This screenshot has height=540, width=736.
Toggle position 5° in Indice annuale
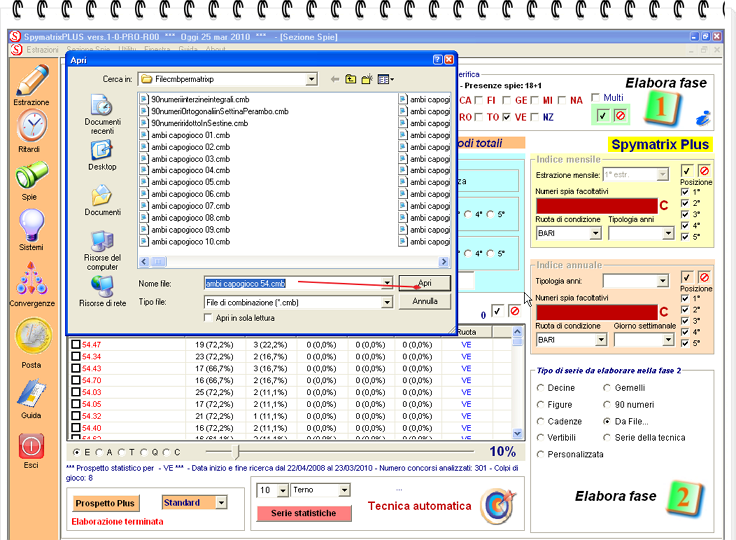[x=685, y=343]
